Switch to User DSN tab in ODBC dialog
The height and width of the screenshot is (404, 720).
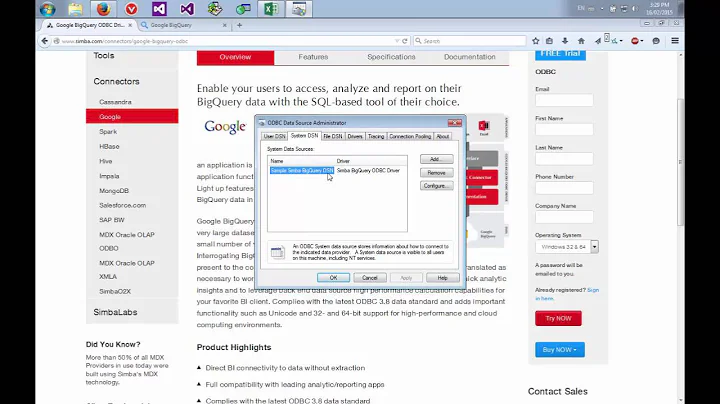[x=275, y=136]
